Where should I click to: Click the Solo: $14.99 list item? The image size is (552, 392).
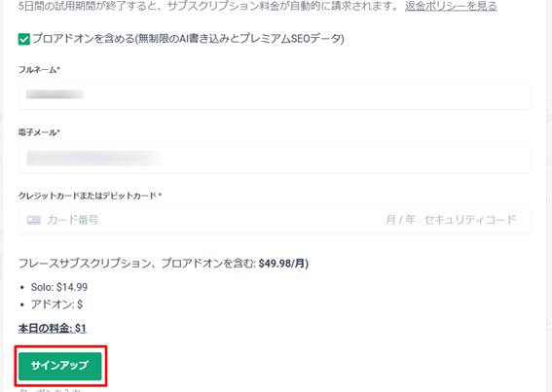pos(59,287)
